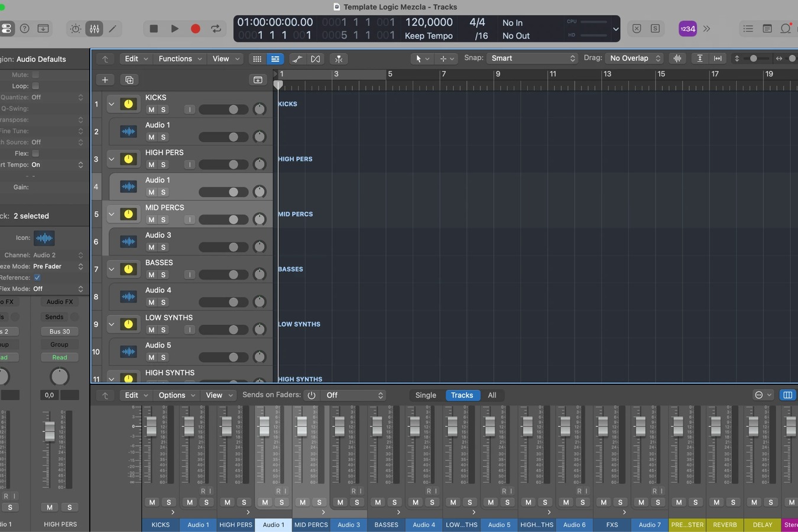Toggle the Loop checkbox in Region inspector

pos(35,86)
